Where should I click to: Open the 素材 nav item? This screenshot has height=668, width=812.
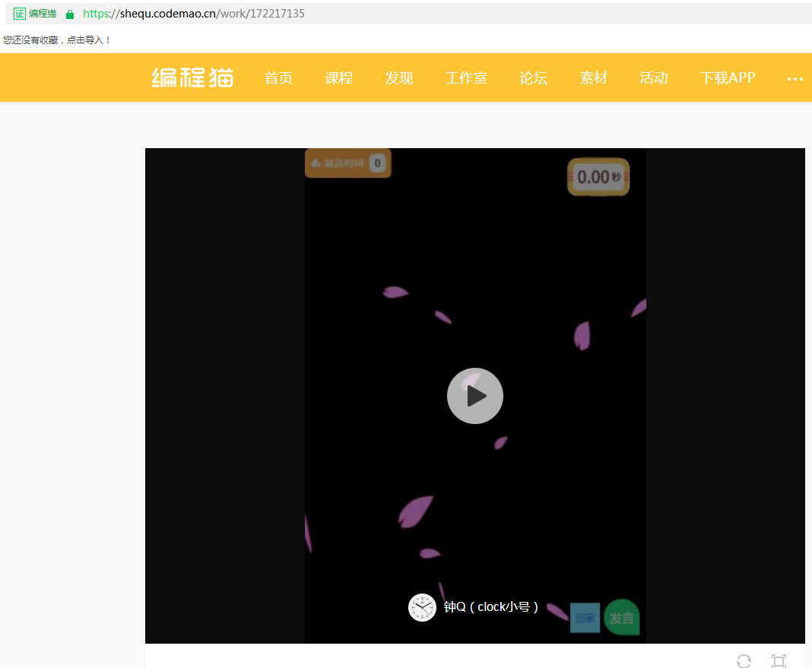tap(594, 78)
